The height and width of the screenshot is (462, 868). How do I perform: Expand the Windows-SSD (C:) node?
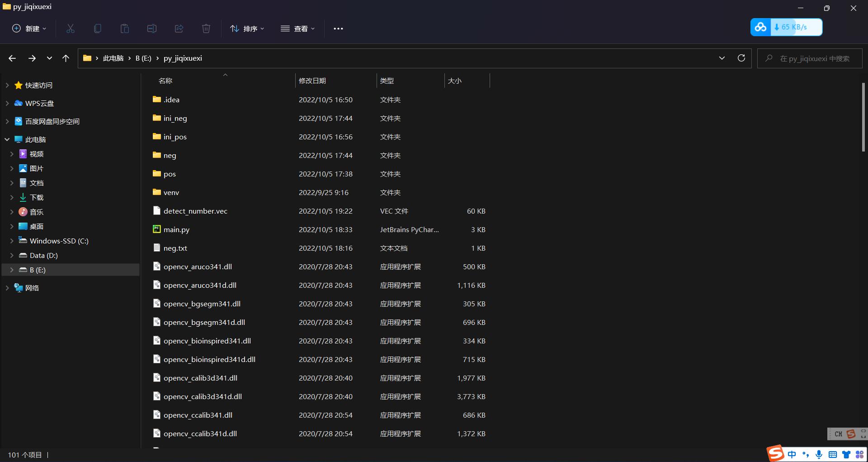12,241
